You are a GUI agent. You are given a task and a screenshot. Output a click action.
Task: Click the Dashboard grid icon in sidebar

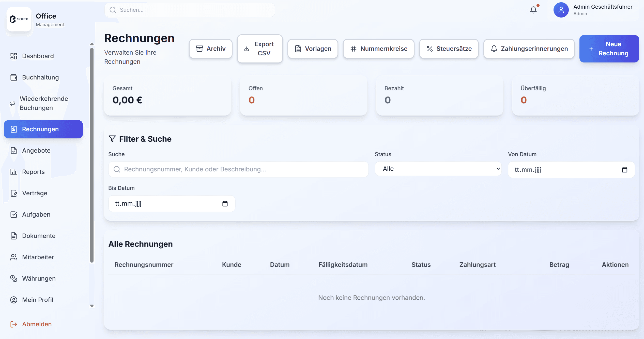pos(13,56)
